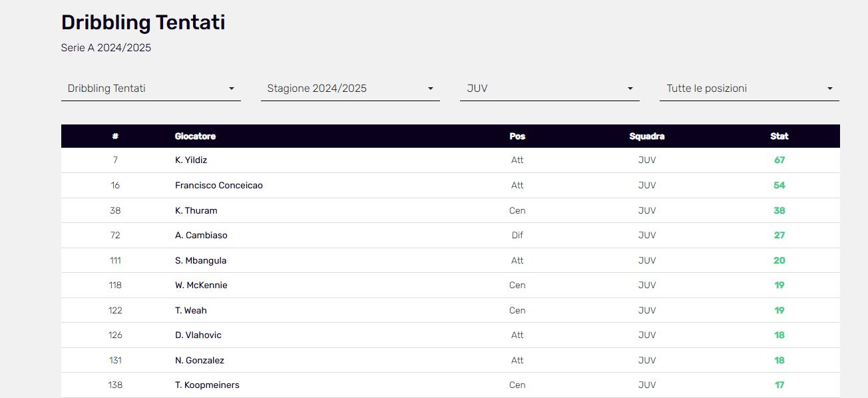
Task: Select the Squadra column header
Action: click(x=647, y=136)
